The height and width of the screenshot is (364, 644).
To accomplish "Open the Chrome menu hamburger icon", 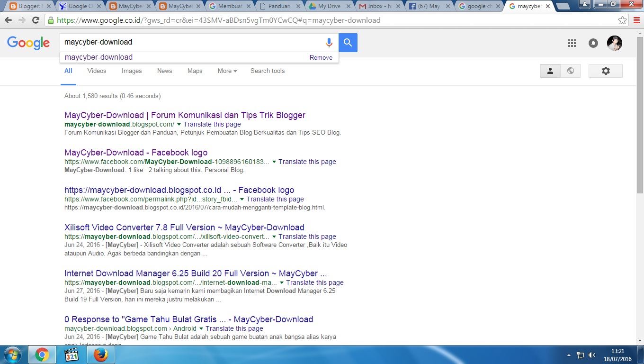I will tap(637, 20).
